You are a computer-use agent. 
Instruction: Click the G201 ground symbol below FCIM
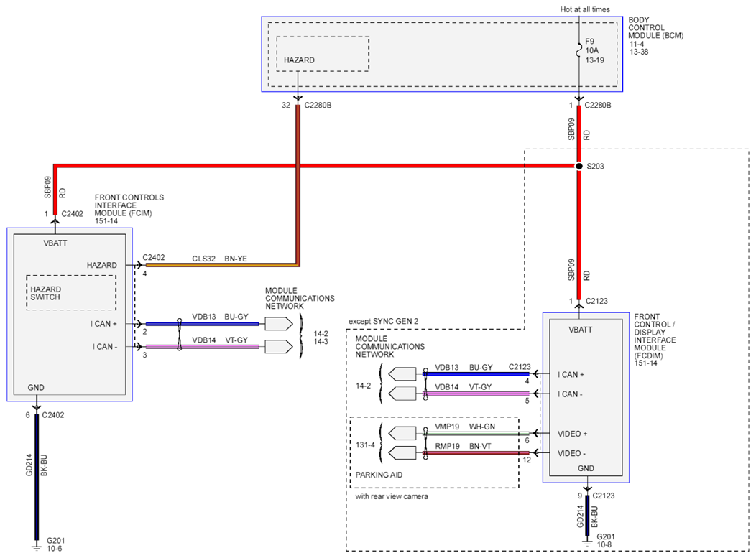coord(37,547)
